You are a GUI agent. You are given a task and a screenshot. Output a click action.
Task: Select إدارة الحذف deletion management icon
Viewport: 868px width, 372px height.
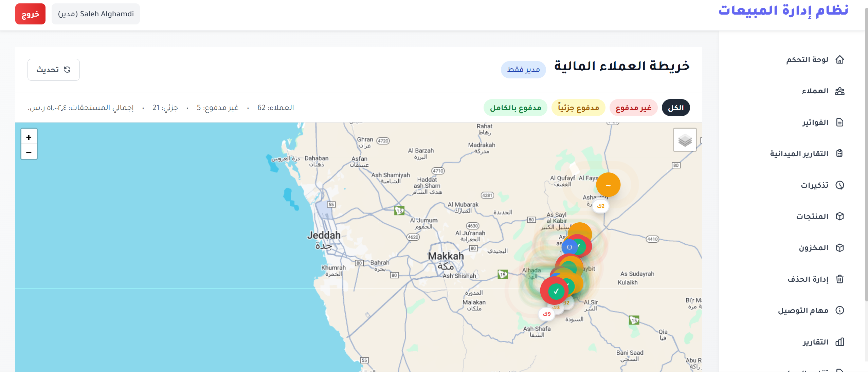[x=840, y=279]
